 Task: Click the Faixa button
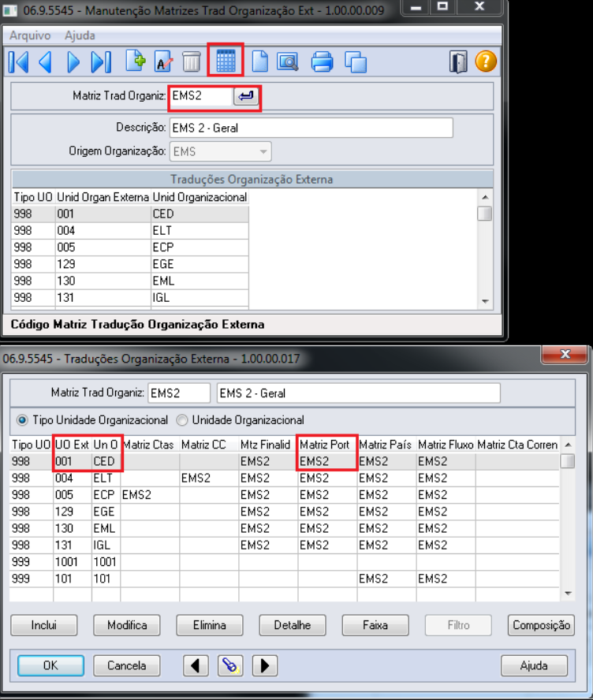pyautogui.click(x=375, y=625)
